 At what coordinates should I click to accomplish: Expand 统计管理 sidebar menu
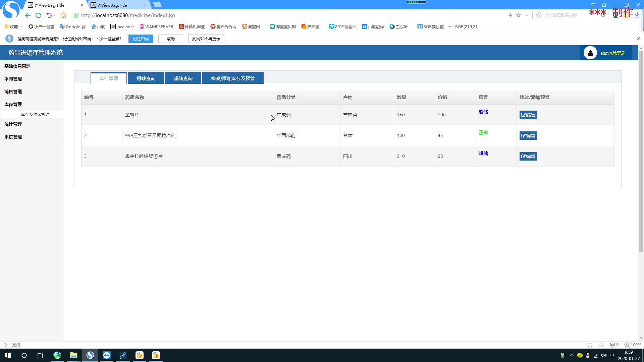pyautogui.click(x=13, y=124)
